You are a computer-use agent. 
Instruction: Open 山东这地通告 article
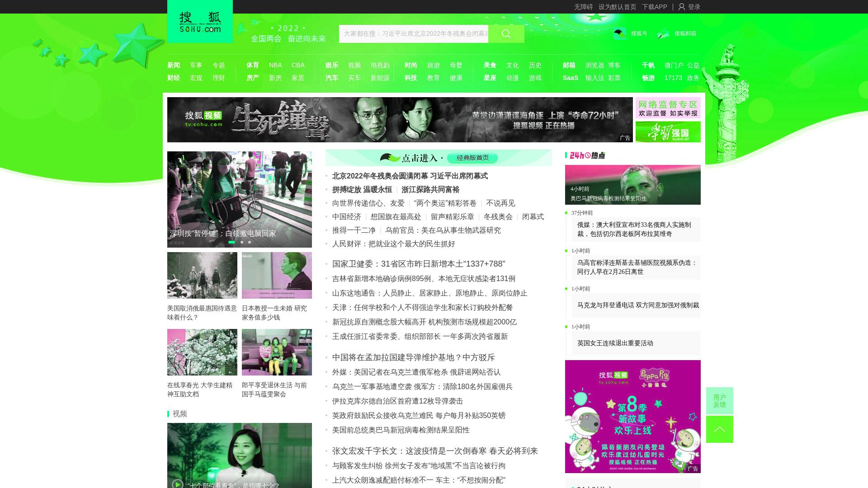point(430,293)
